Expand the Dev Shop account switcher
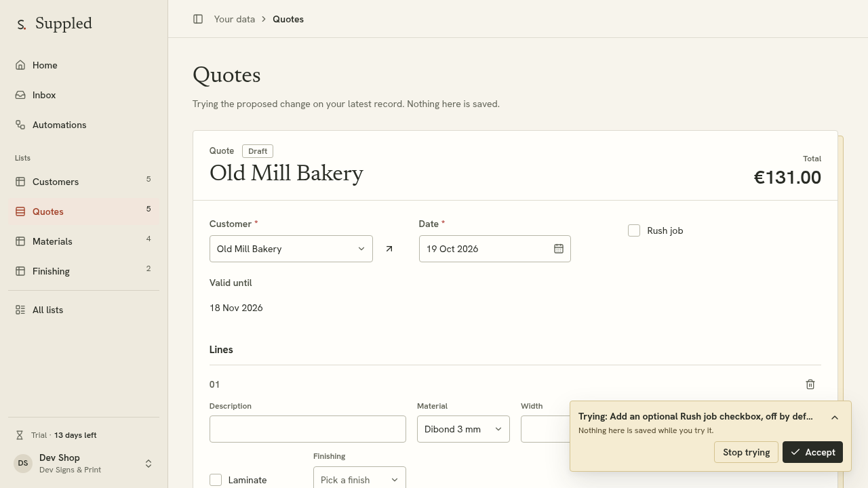868x488 pixels. click(x=83, y=464)
